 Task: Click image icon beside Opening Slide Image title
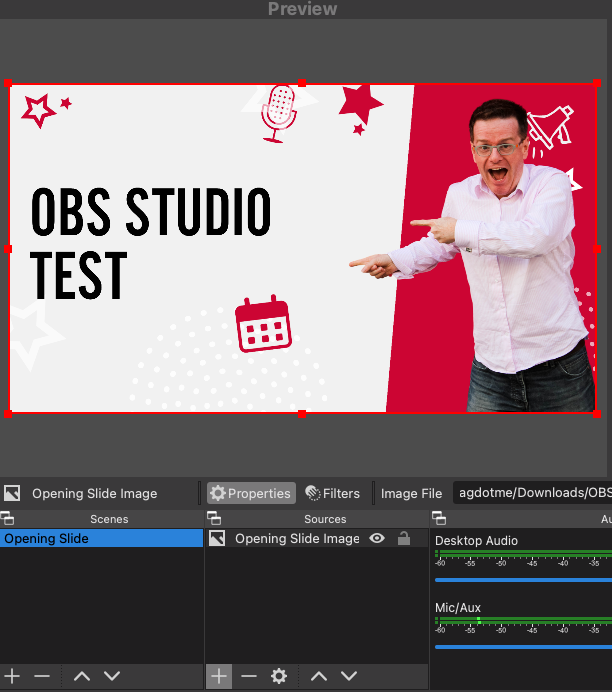tap(12, 493)
